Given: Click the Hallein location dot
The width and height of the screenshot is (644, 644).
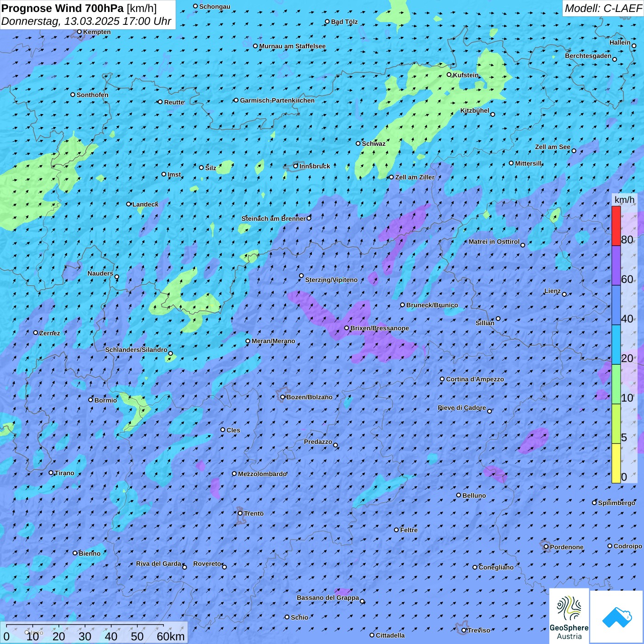Looking at the screenshot, I should [634, 46].
